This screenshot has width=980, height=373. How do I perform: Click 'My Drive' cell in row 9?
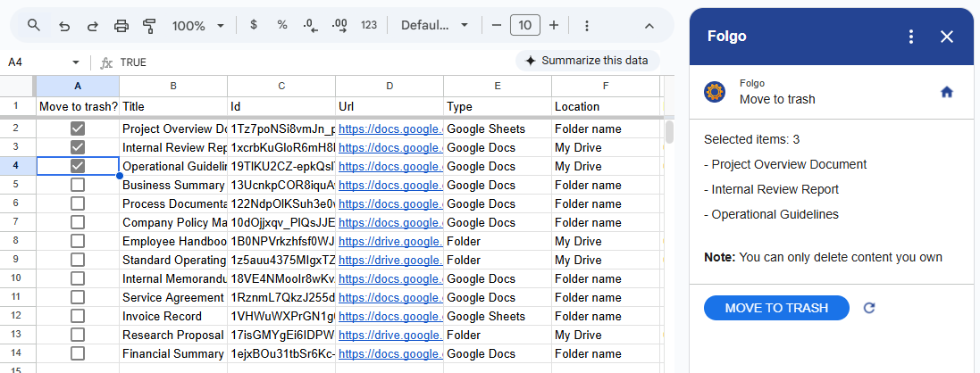coord(606,260)
